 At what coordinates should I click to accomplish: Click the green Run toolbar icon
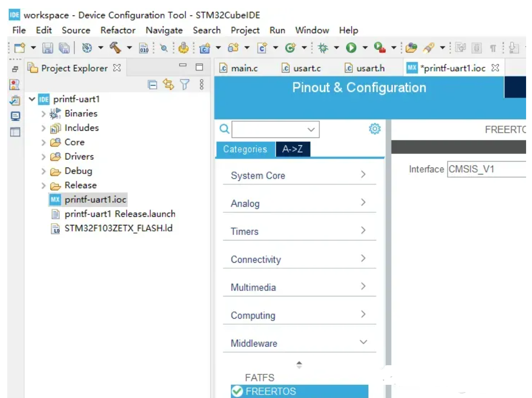(x=351, y=48)
